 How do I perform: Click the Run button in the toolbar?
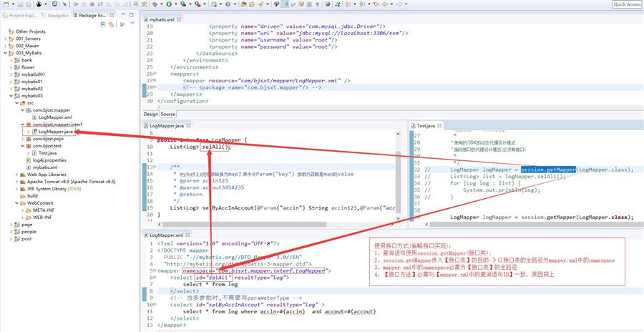tap(169, 4)
